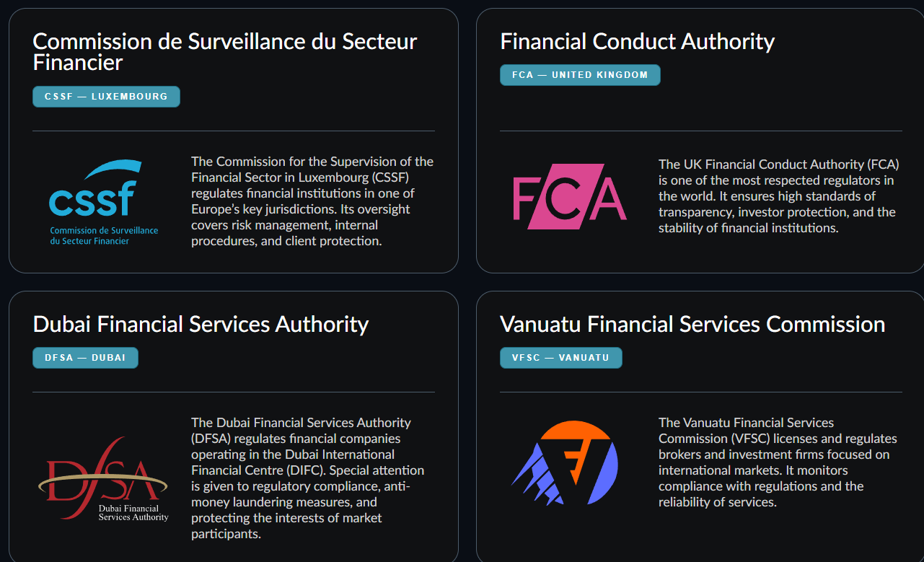Click the divider line in the FCA card
The image size is (924, 562).
point(700,131)
